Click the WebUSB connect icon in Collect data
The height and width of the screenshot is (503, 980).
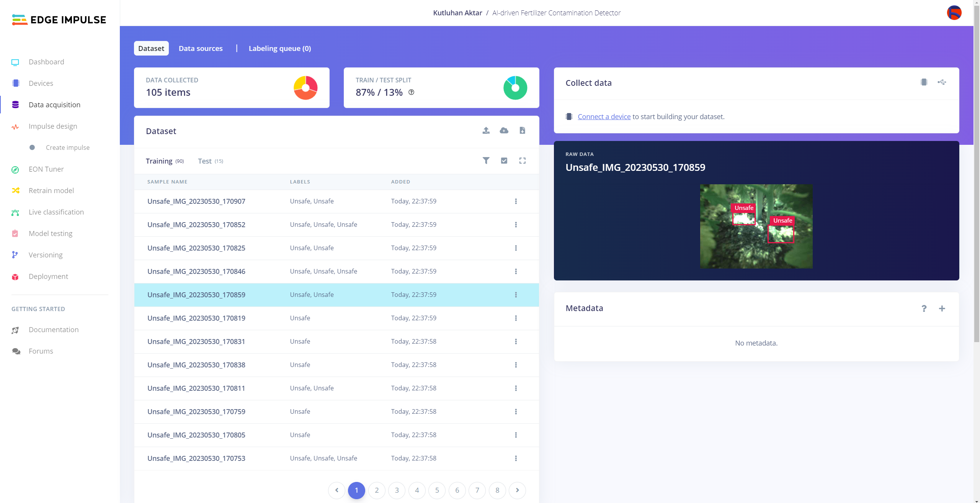click(942, 82)
